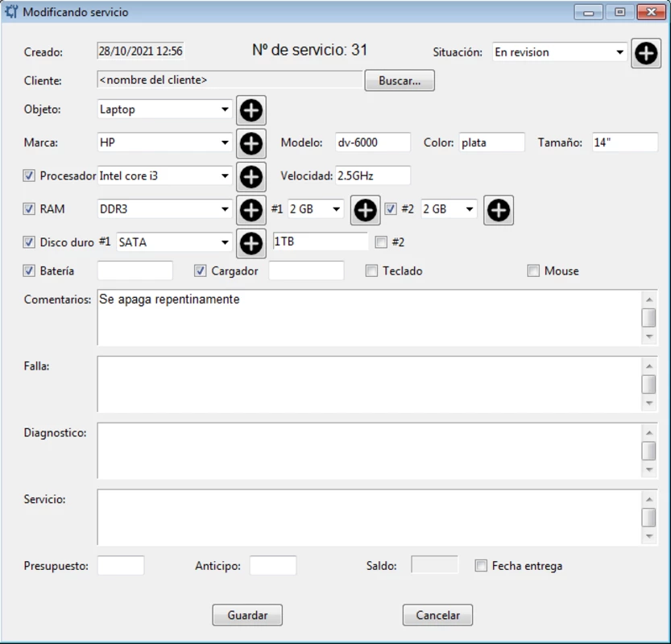
Task: Add a new Marca with plus icon
Action: [x=251, y=143]
